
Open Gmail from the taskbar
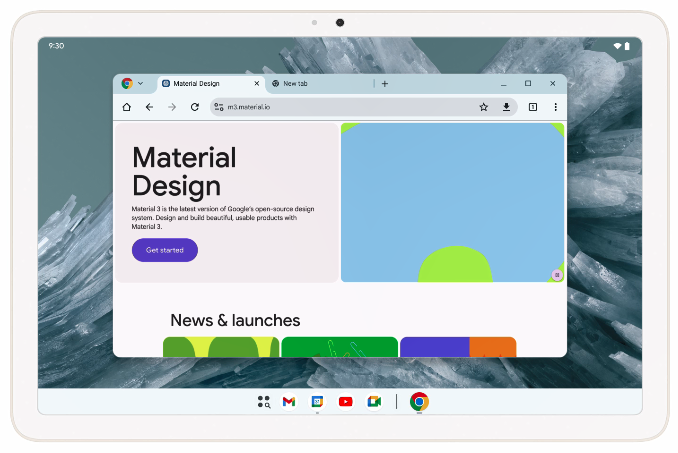[x=289, y=401]
